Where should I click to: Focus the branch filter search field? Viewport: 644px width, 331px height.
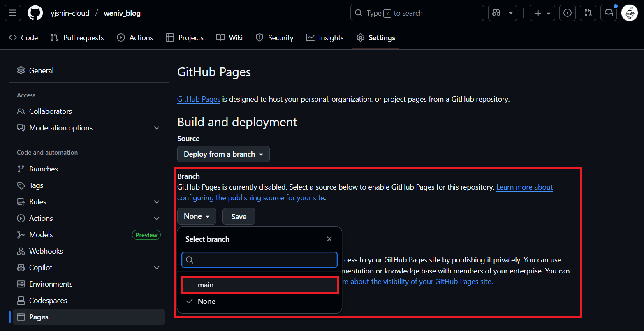(x=259, y=260)
